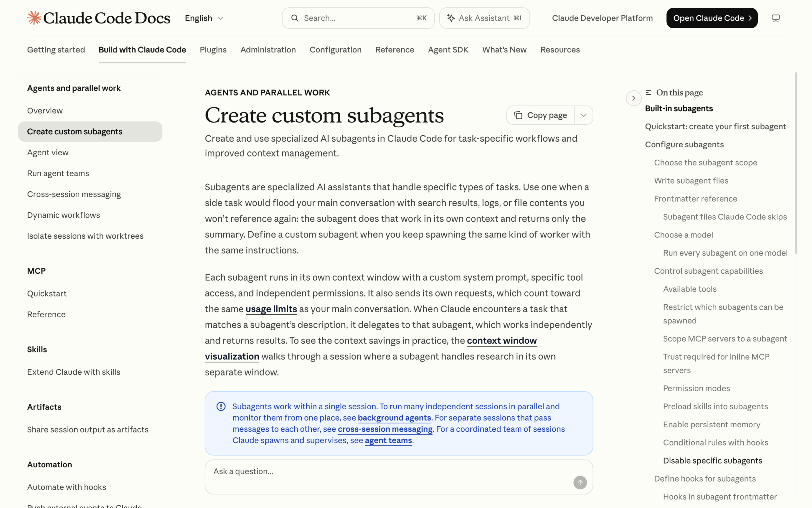Image resolution: width=812 pixels, height=508 pixels.
Task: Select the Reference tab in top navigation
Action: click(x=395, y=50)
